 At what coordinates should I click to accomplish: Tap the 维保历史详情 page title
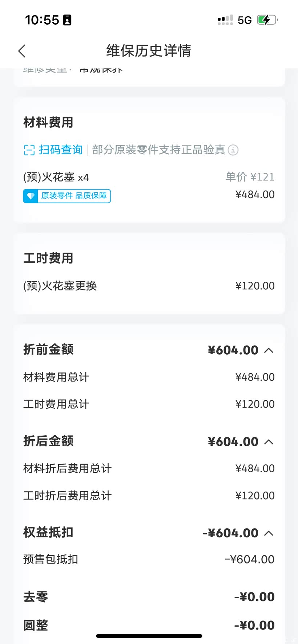pos(149,51)
